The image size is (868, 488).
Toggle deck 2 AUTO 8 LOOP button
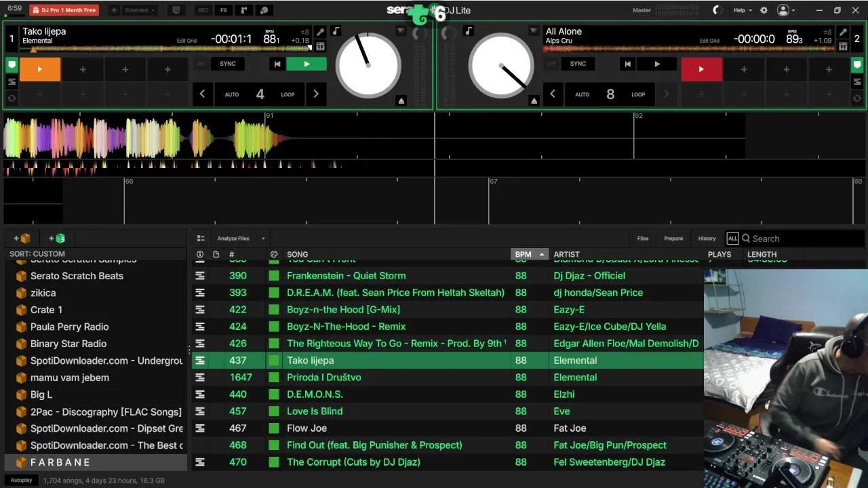click(x=610, y=94)
